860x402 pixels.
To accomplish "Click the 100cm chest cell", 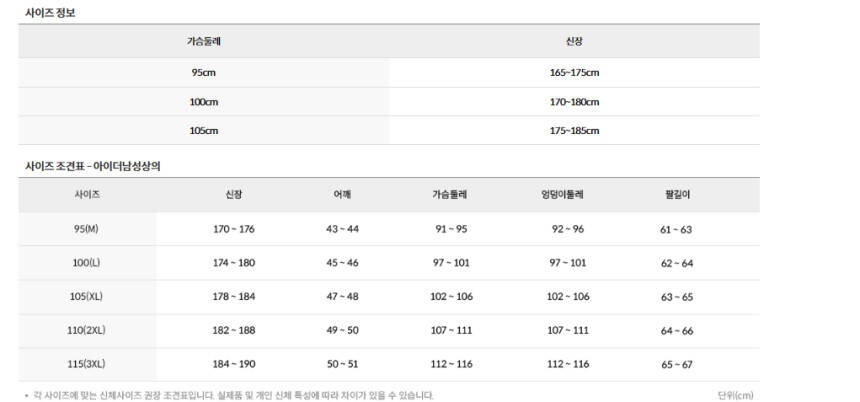I will point(204,101).
